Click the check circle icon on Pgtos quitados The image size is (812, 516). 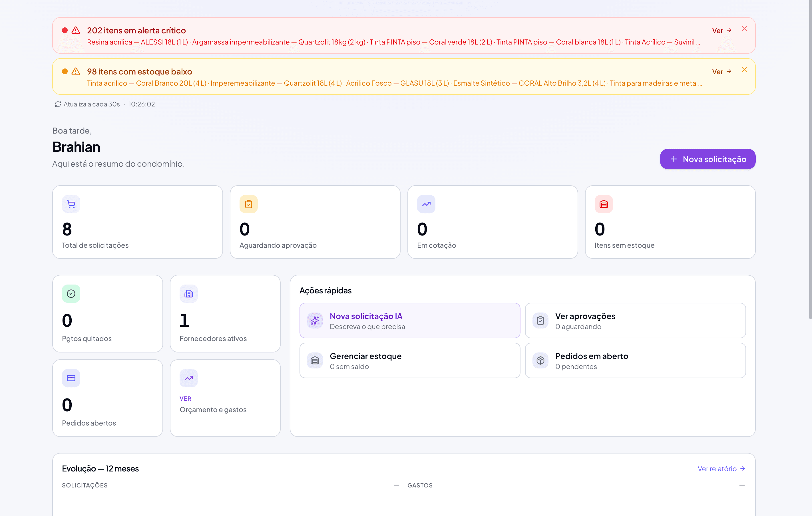pyautogui.click(x=71, y=294)
